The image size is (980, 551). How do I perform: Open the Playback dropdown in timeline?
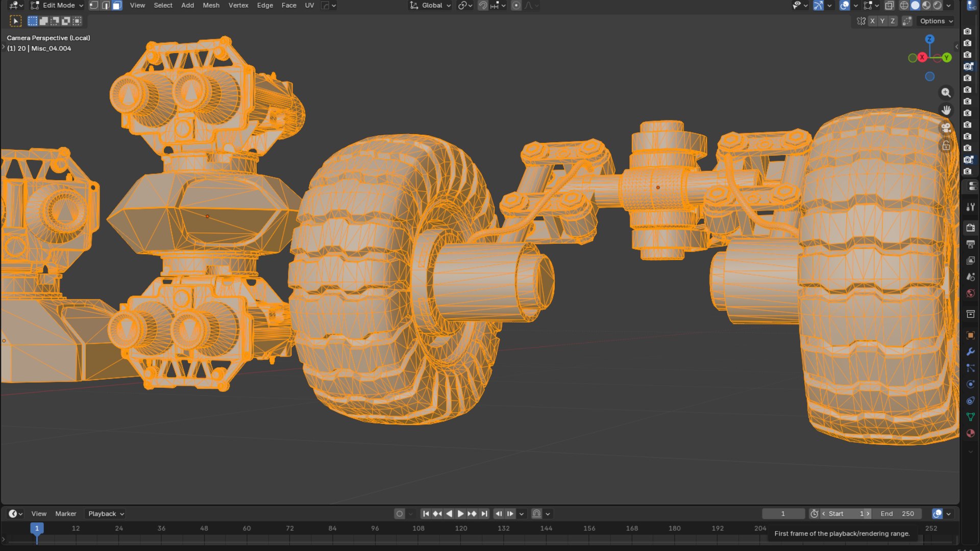click(x=106, y=514)
